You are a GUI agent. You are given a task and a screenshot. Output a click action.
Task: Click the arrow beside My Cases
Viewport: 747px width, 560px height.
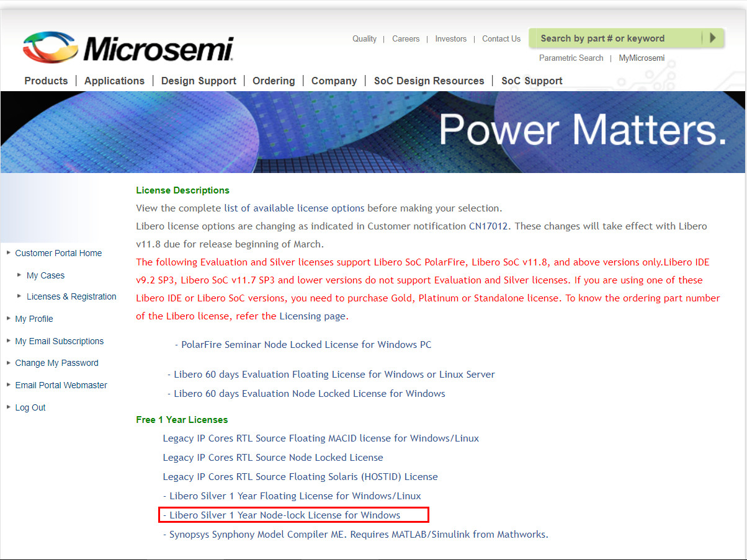[20, 275]
